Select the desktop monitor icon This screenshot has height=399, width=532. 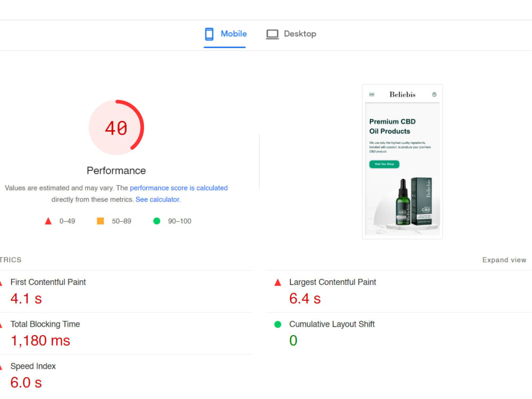[x=272, y=34]
